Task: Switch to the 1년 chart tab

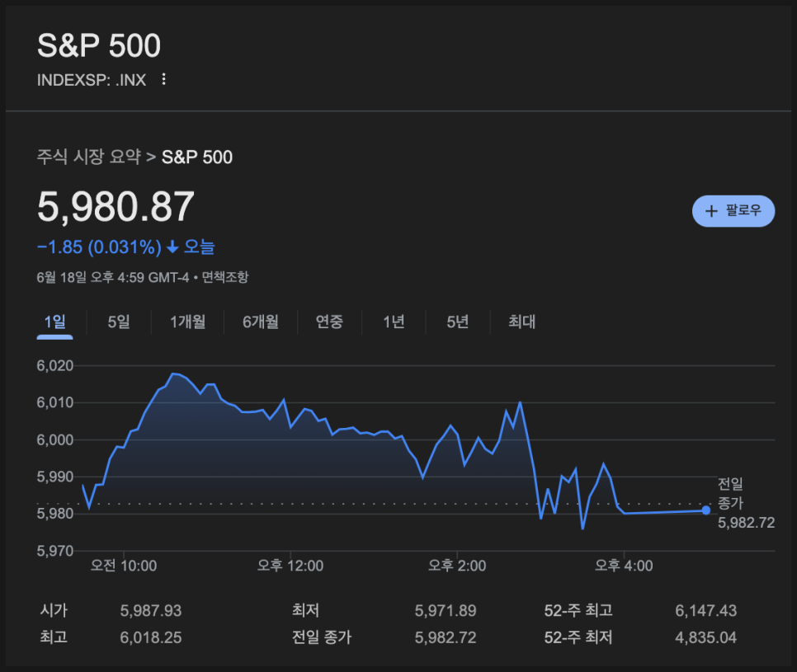Action: click(x=394, y=322)
